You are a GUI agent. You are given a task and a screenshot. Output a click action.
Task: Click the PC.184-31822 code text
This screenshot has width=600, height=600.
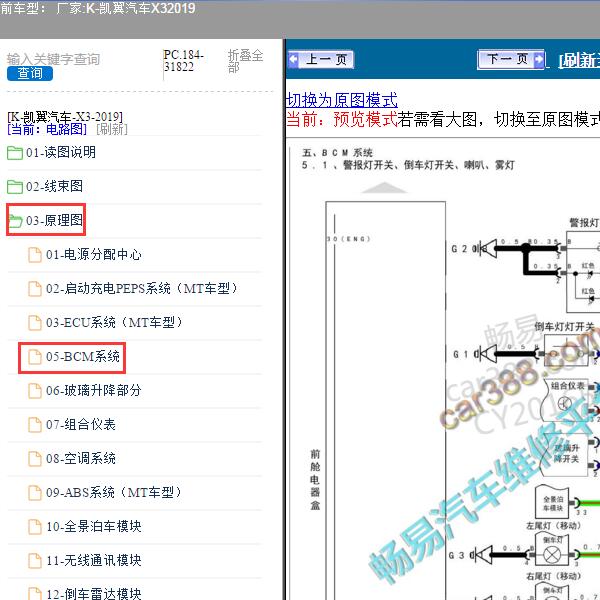(x=183, y=60)
